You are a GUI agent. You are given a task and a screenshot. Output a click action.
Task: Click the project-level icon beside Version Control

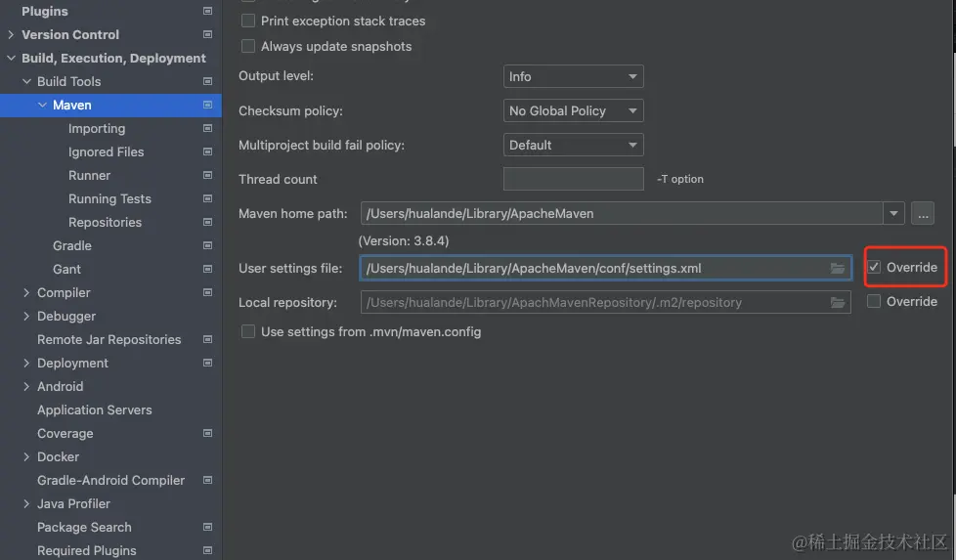(x=207, y=35)
